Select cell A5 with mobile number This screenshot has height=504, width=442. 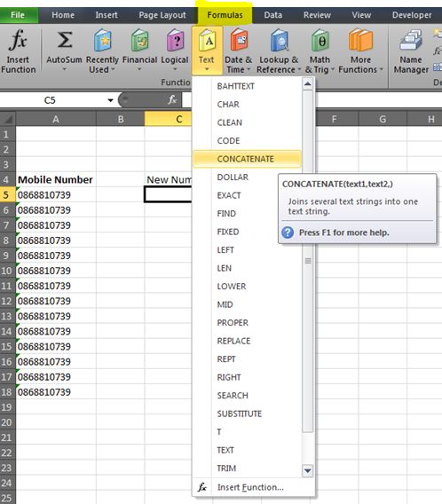coord(56,195)
